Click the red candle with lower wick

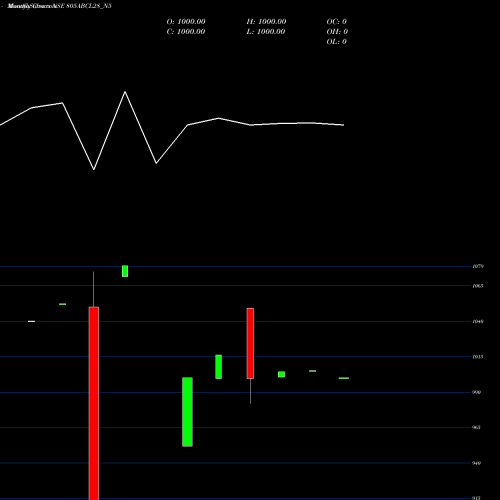pos(250,343)
